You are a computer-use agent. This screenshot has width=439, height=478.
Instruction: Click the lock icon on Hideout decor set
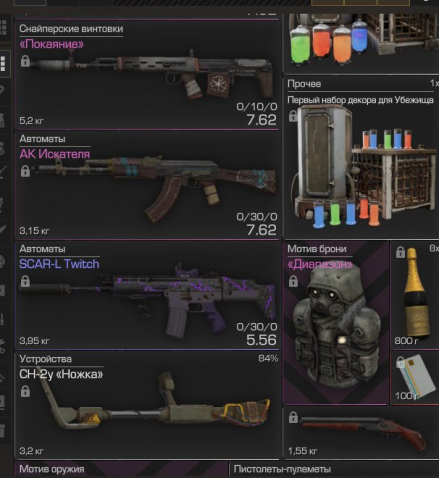(x=293, y=116)
